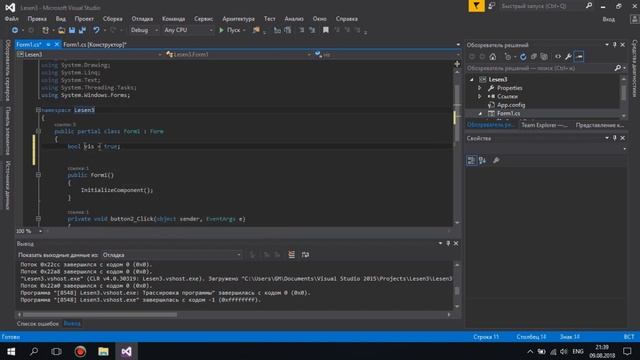Open File Explorer from the taskbar

(103, 351)
